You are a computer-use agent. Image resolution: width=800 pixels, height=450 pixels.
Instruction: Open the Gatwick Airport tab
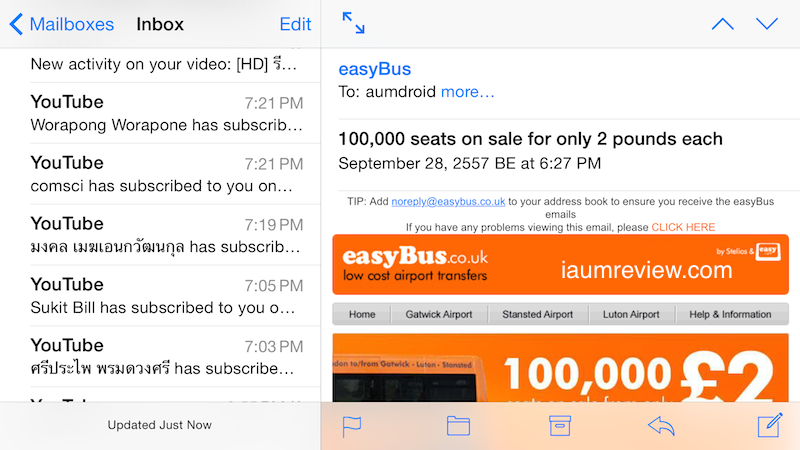pos(439,314)
